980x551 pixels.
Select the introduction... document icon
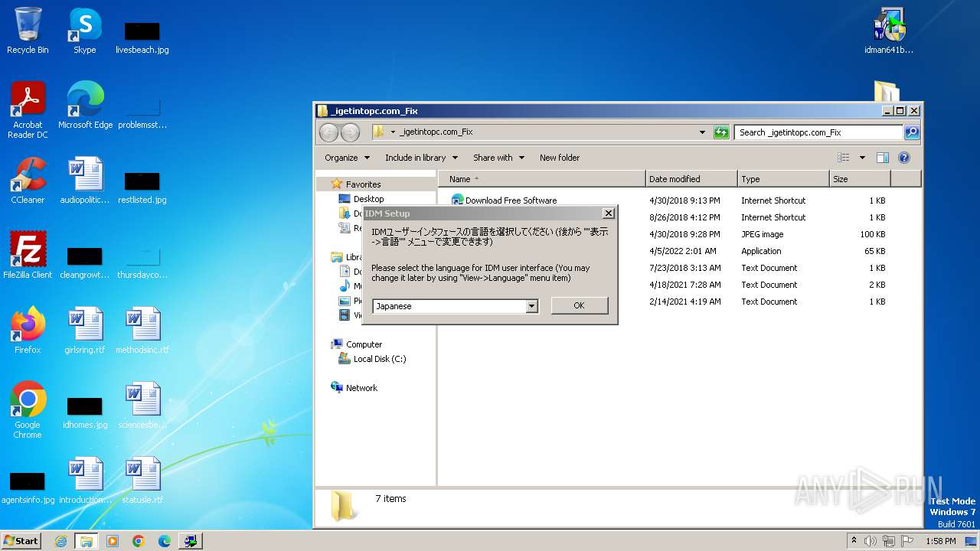(85, 481)
